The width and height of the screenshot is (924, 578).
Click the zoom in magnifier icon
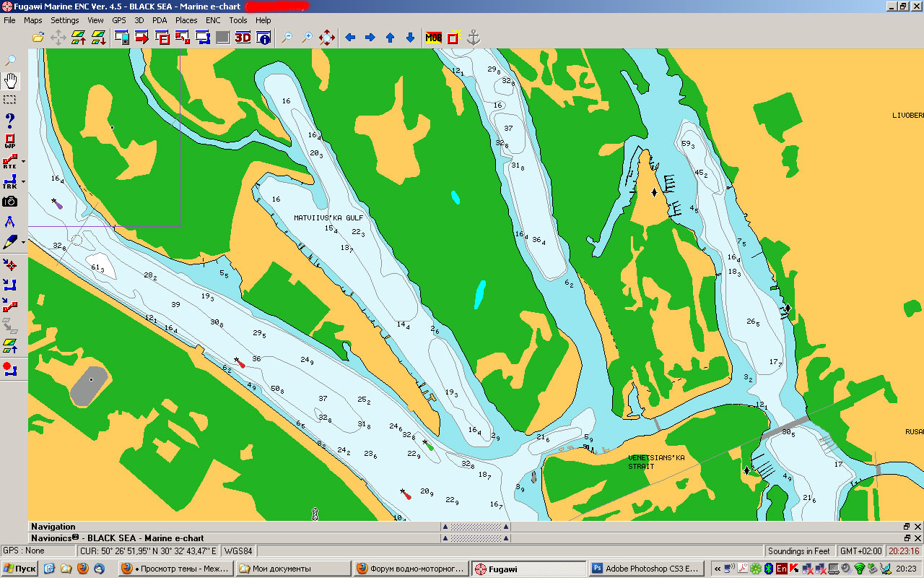[307, 38]
